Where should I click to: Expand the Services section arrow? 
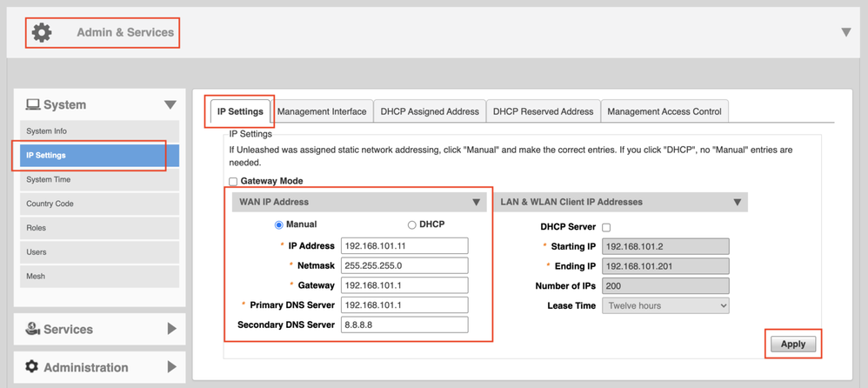[x=171, y=329]
